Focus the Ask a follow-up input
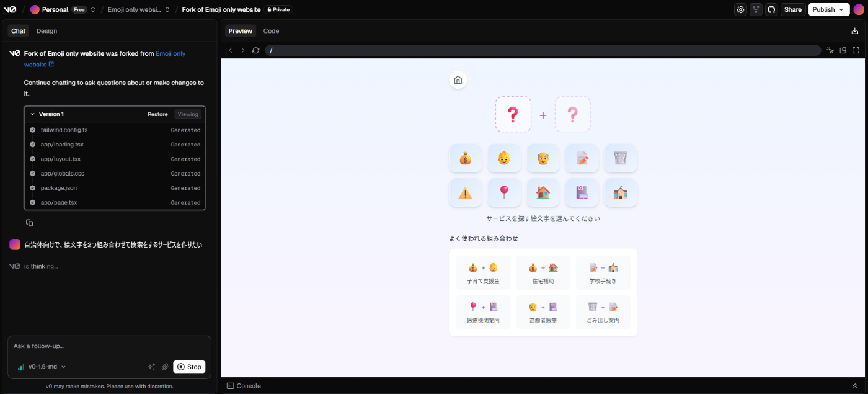This screenshot has width=868, height=394. tap(109, 346)
